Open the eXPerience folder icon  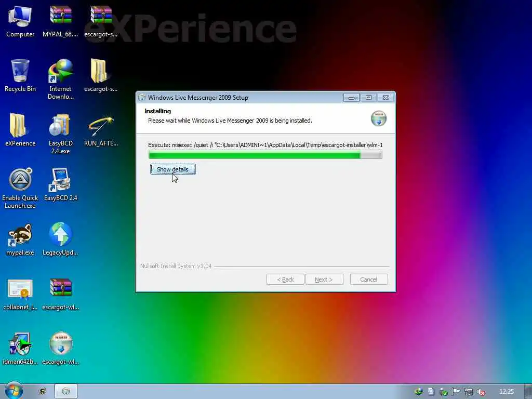(20, 130)
